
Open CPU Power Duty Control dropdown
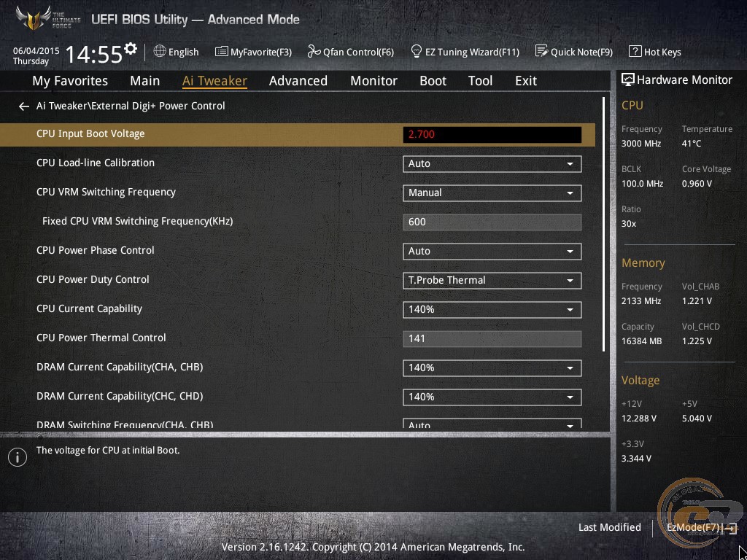coord(492,281)
